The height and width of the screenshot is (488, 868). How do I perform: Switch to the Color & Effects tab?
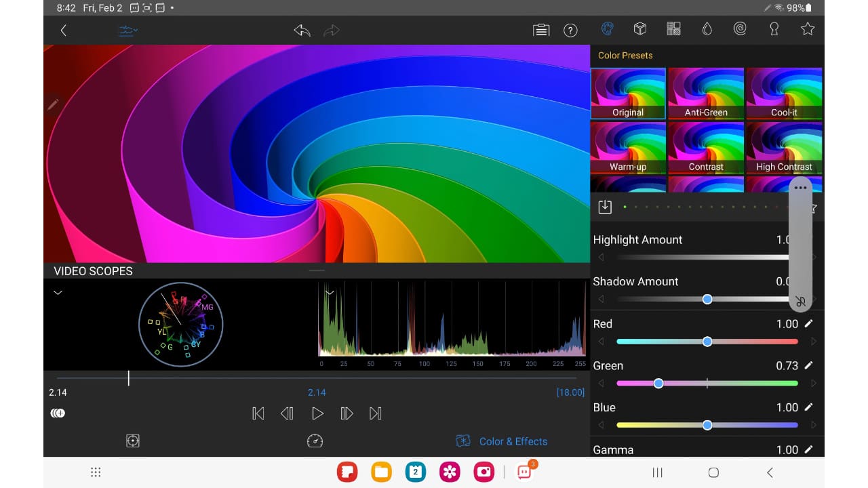coord(502,441)
